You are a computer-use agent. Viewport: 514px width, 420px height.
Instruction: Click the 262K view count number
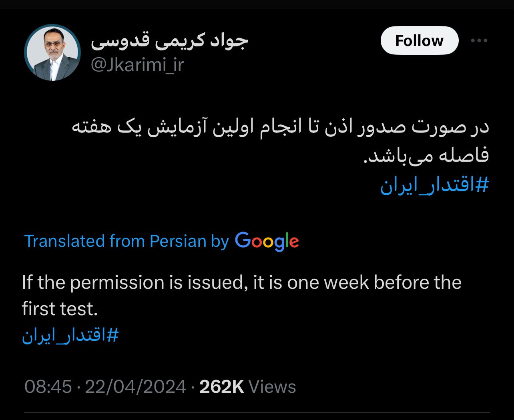[221, 387]
